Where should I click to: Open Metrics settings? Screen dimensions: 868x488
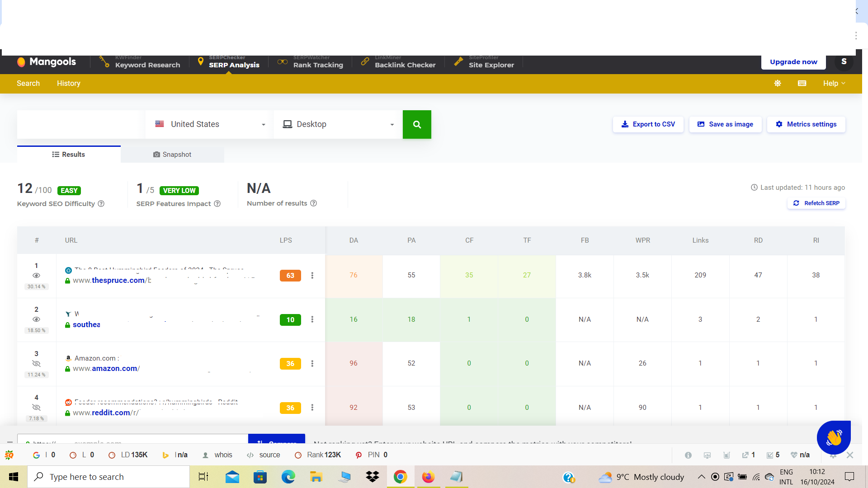pyautogui.click(x=806, y=124)
